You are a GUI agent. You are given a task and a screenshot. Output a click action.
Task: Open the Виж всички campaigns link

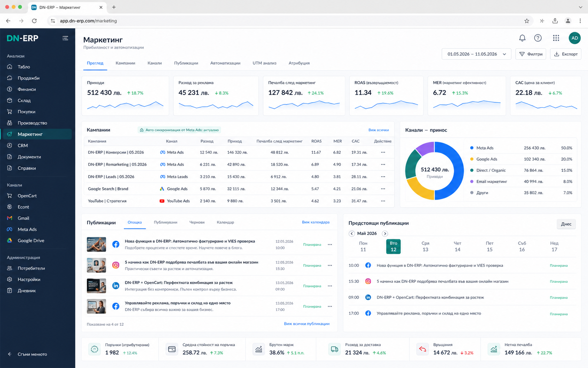(x=379, y=130)
